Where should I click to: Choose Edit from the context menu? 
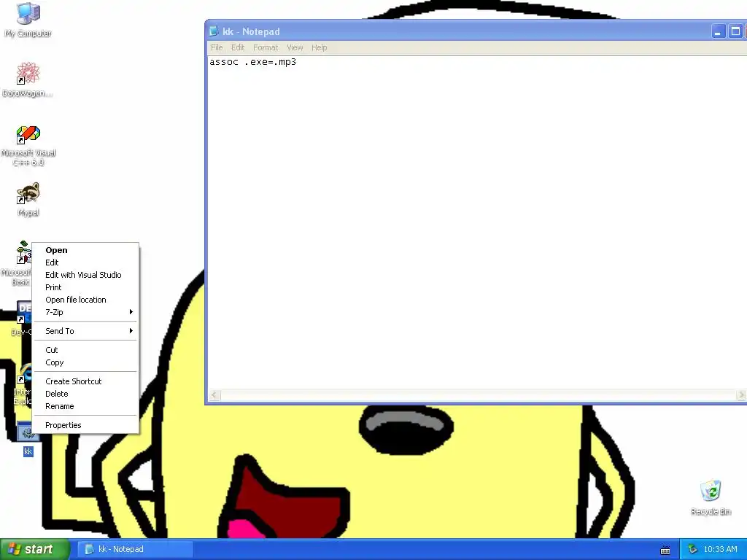[x=86, y=262]
